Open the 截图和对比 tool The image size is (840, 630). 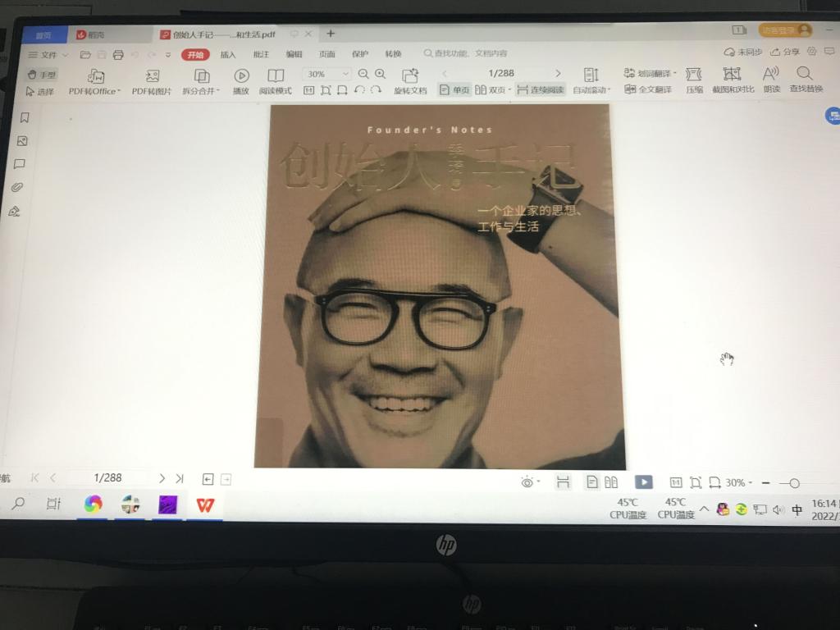[x=733, y=75]
